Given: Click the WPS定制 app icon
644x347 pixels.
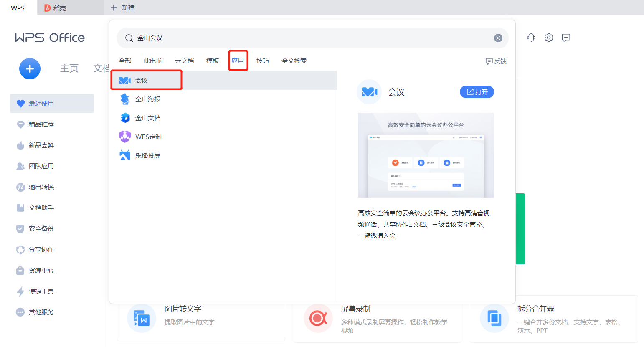Looking at the screenshot, I should [x=125, y=137].
